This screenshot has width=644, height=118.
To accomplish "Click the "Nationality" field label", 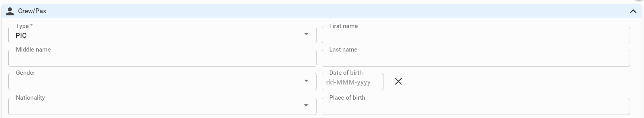I will [x=30, y=98].
